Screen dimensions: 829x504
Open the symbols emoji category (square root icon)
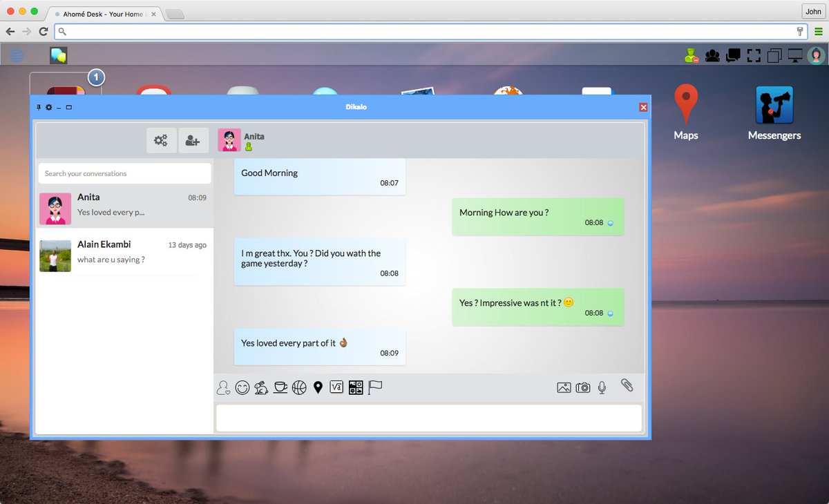pyautogui.click(x=337, y=387)
